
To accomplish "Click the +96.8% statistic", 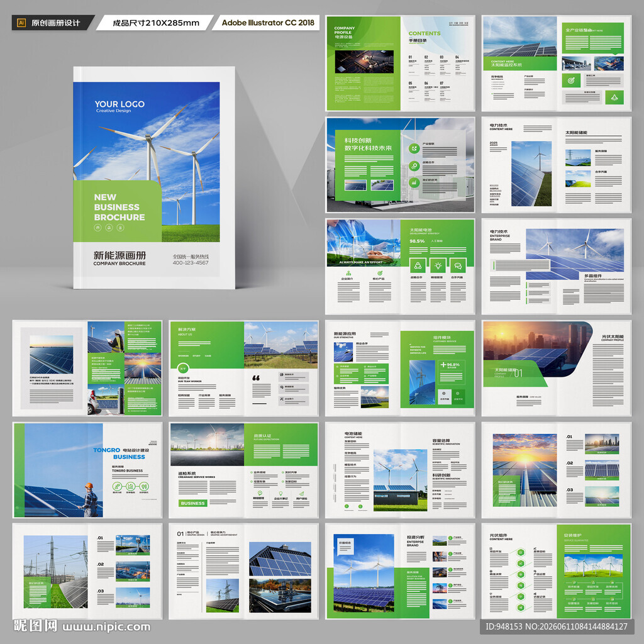I will click(450, 364).
